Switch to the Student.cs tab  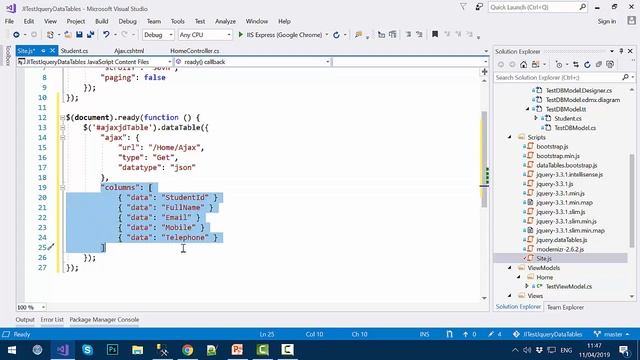(74, 51)
